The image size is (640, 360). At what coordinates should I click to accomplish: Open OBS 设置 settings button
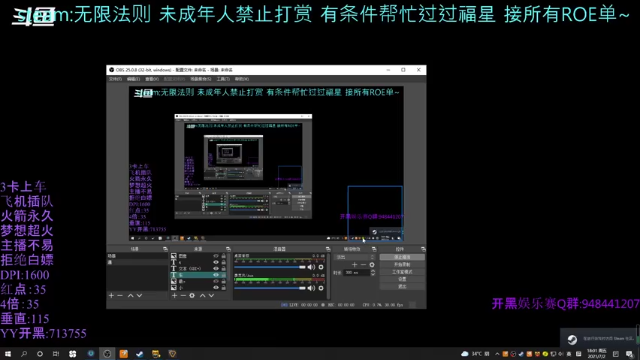click(402, 279)
